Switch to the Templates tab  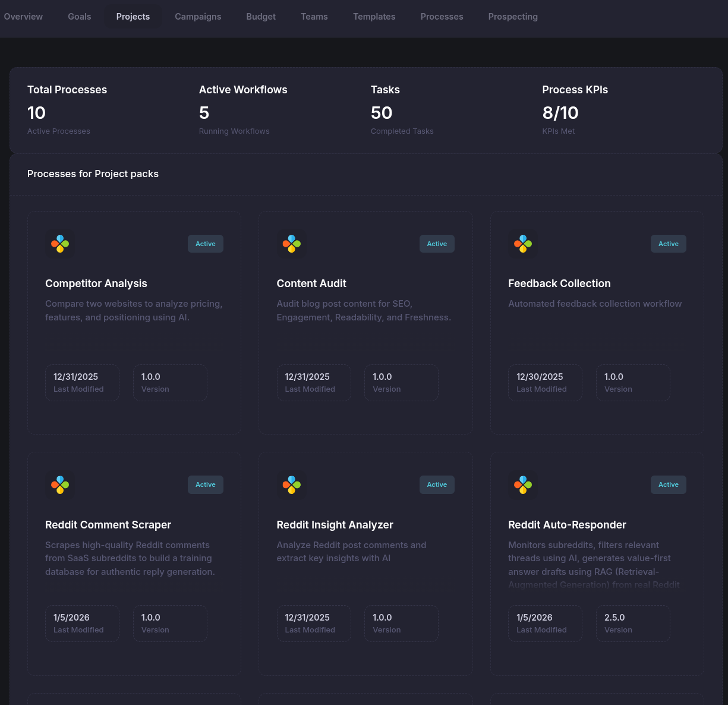click(374, 17)
